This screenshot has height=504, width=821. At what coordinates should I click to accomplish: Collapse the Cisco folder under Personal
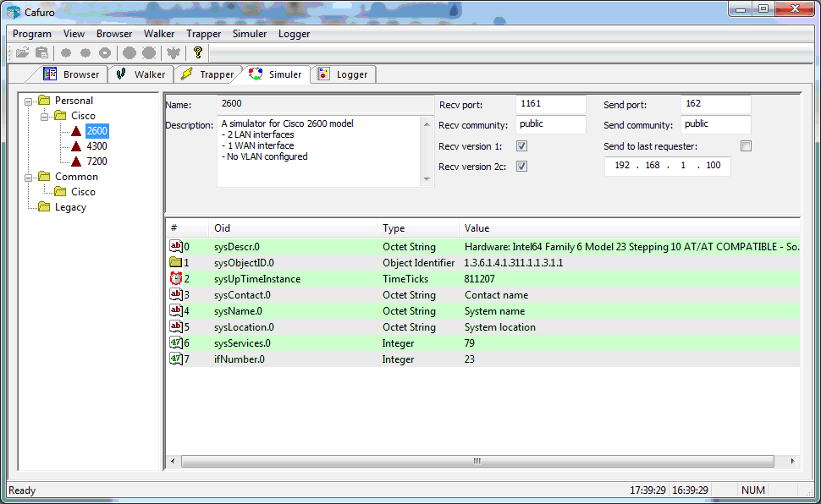(x=45, y=117)
